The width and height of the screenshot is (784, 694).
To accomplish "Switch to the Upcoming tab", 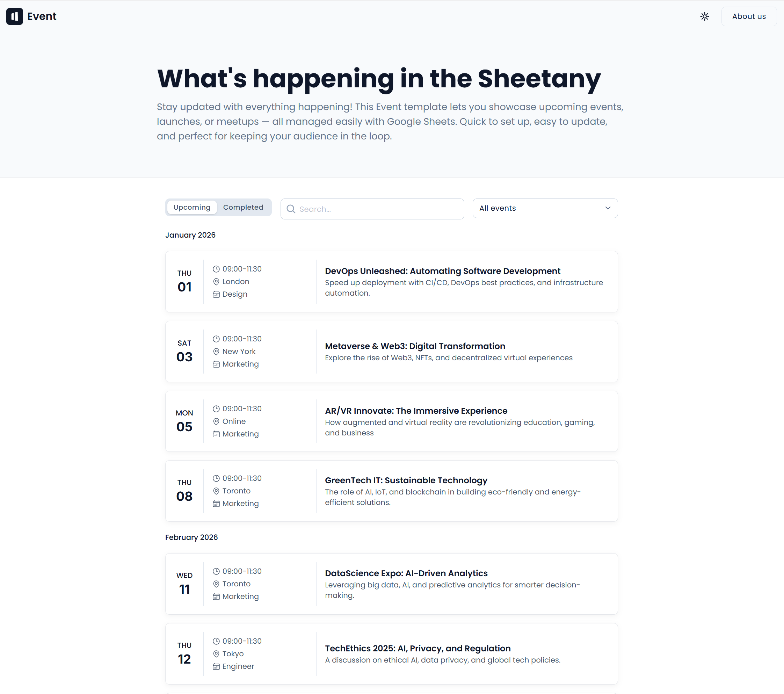I will pos(192,207).
